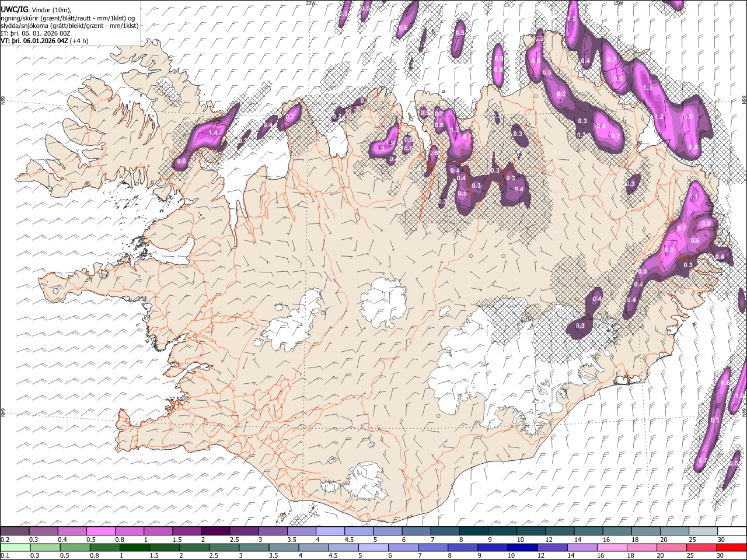Pick the dark purple snow swatch between 2 and 2.5
747x560 pixels.
(215, 531)
